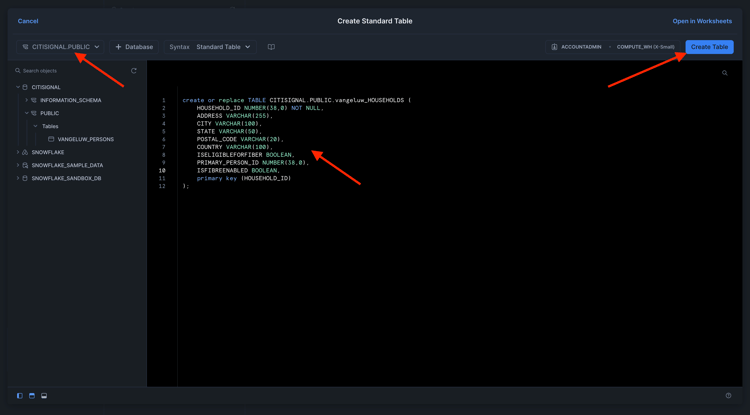The height and width of the screenshot is (415, 750).
Task: Expand the SNOWFLAKE_SAMPLE_DATA database
Action: tap(18, 165)
